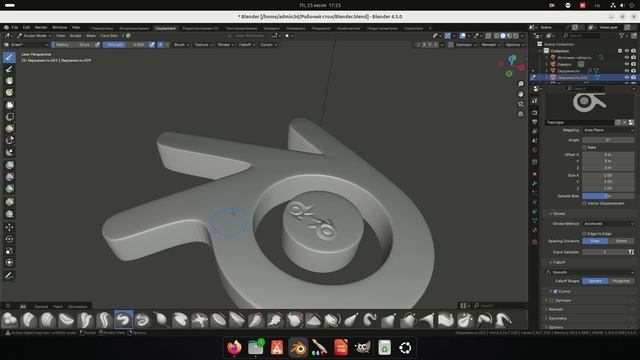Select the Annotate tool in left toolbar
Image resolution: width=640 pixels, height=360 pixels.
(x=9, y=276)
